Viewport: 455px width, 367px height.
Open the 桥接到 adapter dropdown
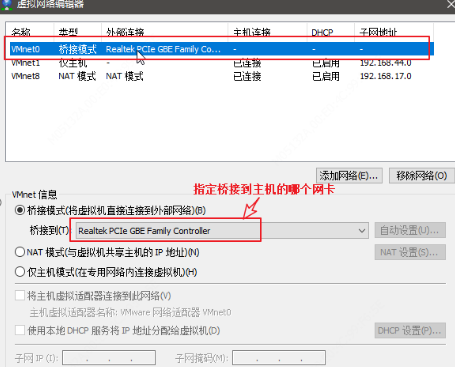point(222,231)
